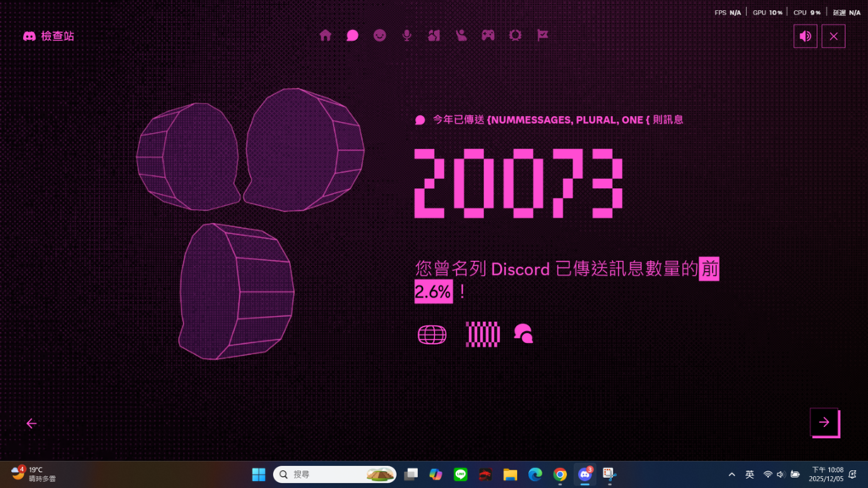868x488 pixels.
Task: Select the messages chat bubble section
Action: pyautogui.click(x=353, y=36)
